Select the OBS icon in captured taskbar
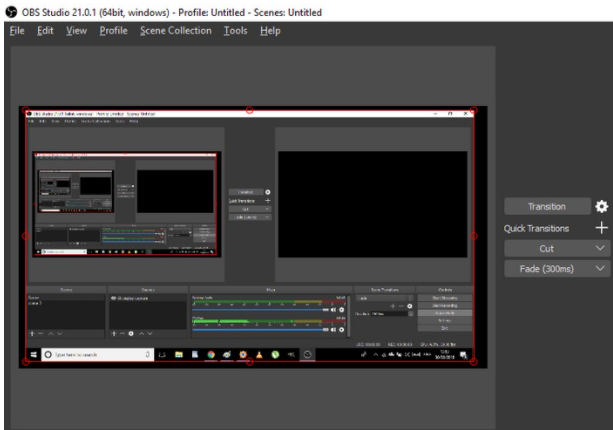613x430 pixels. [x=308, y=355]
